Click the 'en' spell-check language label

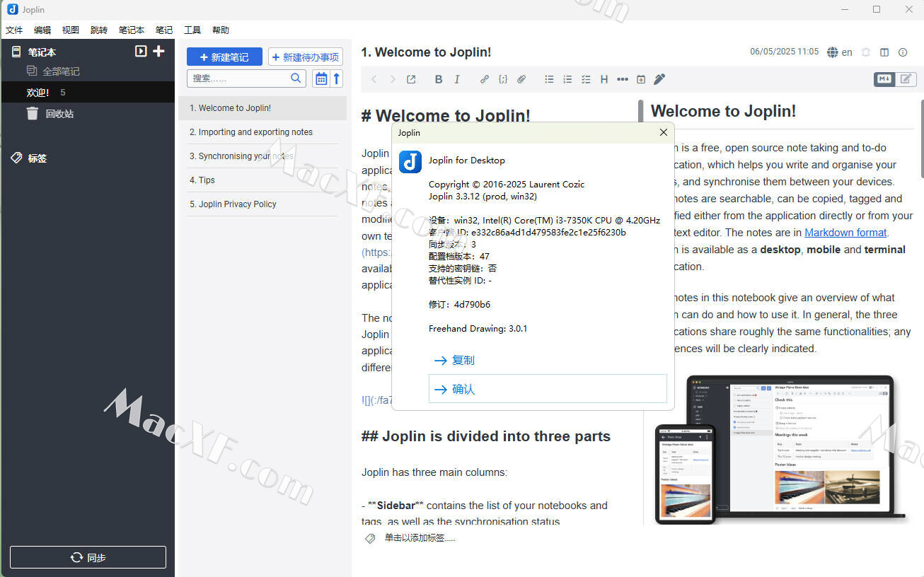click(847, 52)
